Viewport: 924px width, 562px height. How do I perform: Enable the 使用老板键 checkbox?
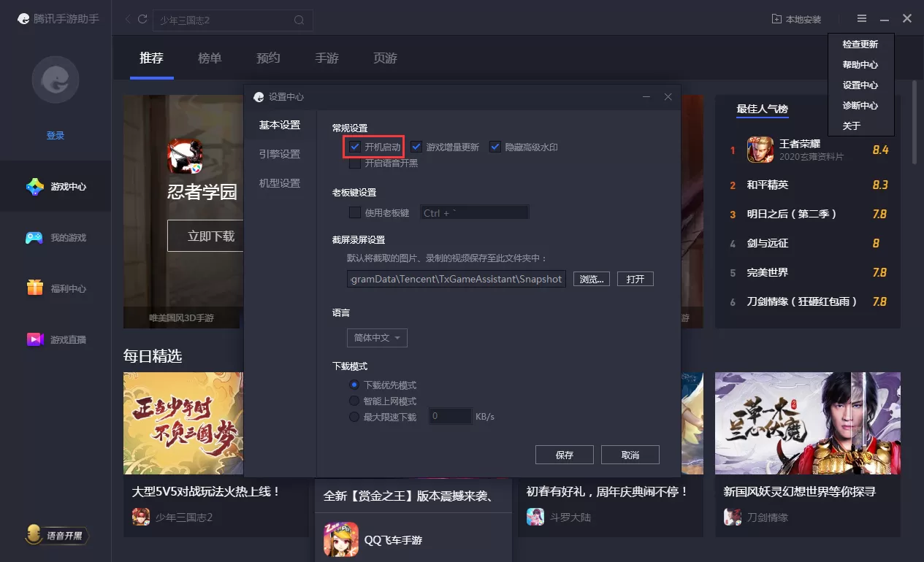355,212
